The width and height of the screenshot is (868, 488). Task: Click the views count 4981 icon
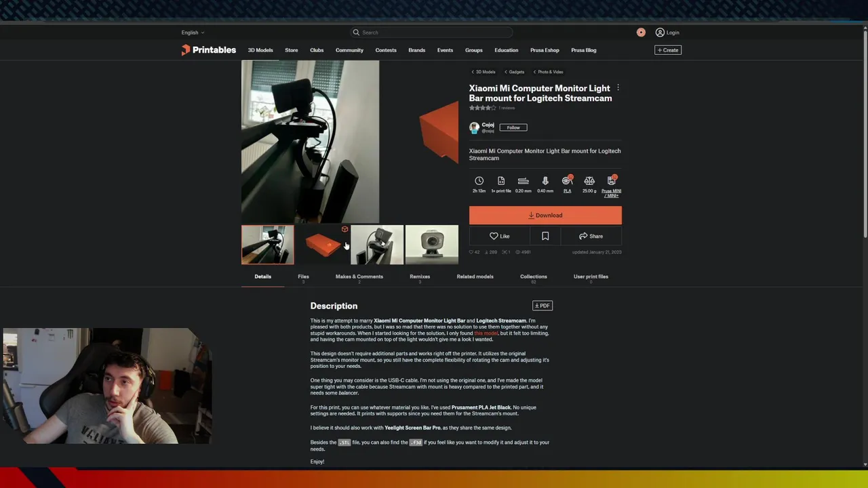518,252
